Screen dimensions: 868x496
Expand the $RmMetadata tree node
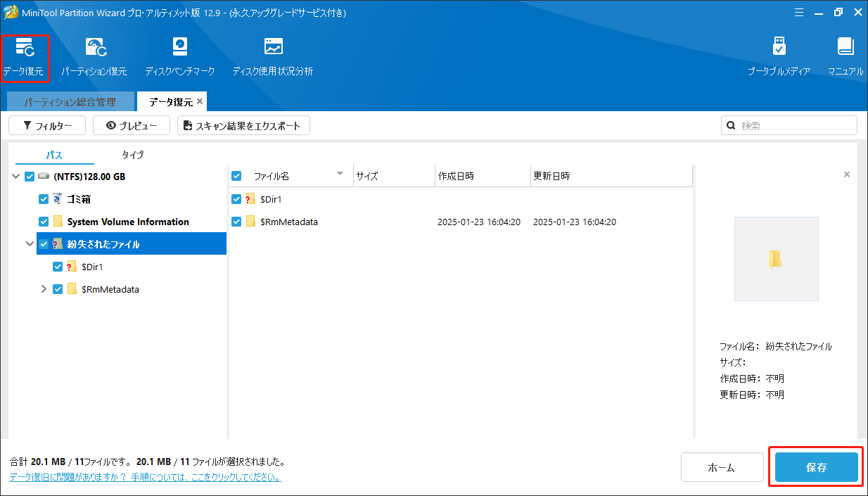44,289
